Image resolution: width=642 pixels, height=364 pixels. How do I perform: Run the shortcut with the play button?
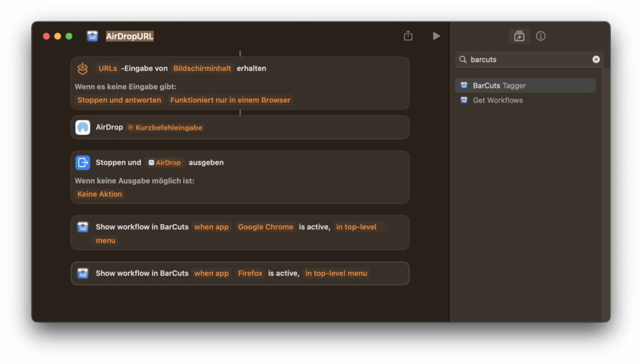pyautogui.click(x=436, y=36)
